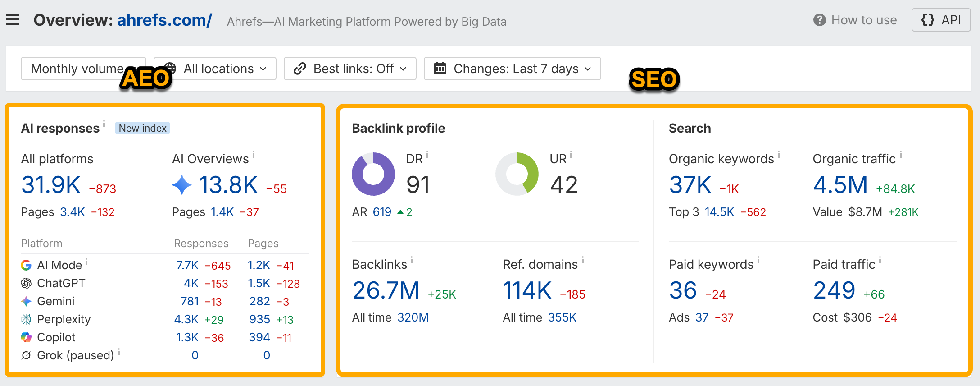Open the API button
The image size is (980, 386).
(x=941, y=20)
